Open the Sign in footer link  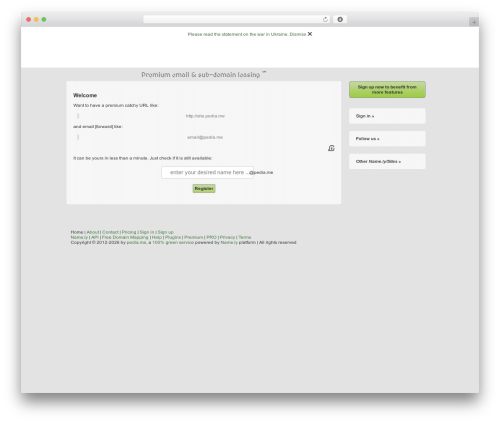[147, 232]
